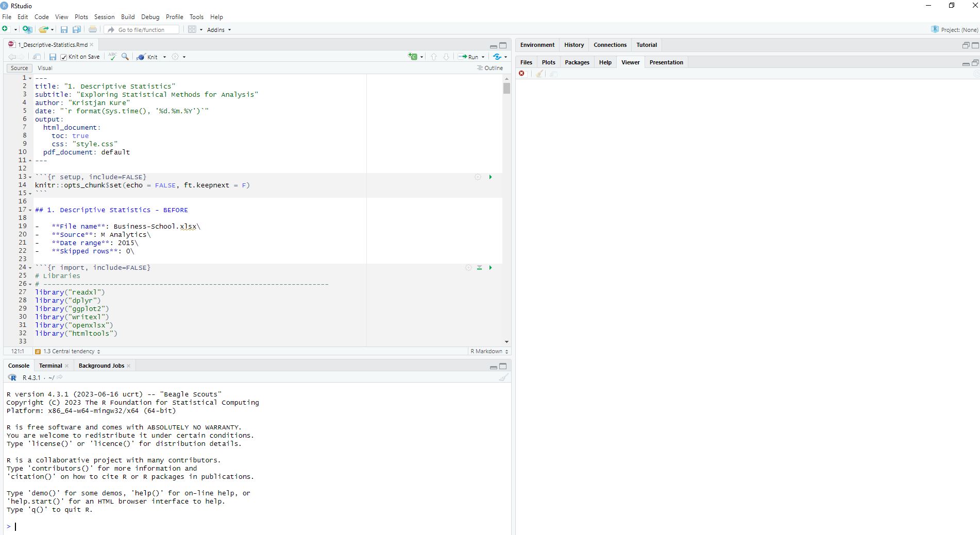This screenshot has height=535, width=980.
Task: Open the Addins dropdown
Action: pyautogui.click(x=218, y=30)
